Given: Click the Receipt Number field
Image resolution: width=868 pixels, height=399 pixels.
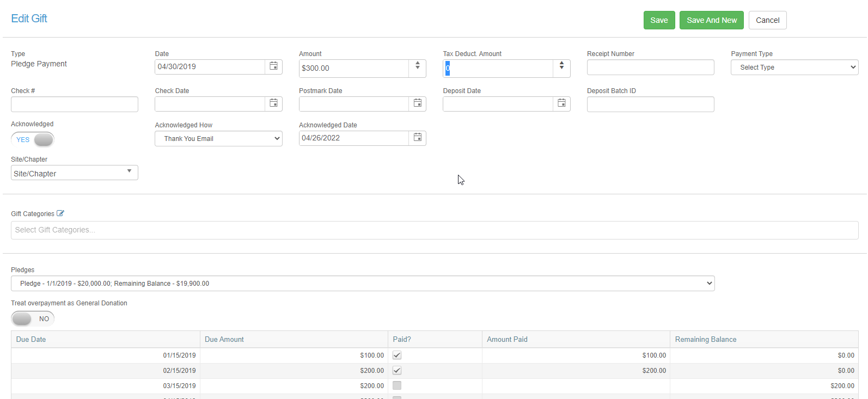Looking at the screenshot, I should [651, 67].
